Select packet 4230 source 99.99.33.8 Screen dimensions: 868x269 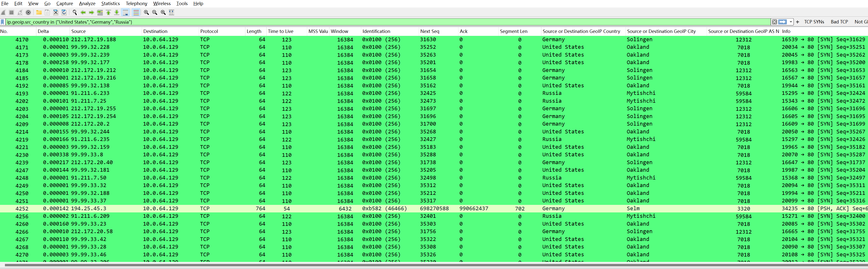pos(434,155)
